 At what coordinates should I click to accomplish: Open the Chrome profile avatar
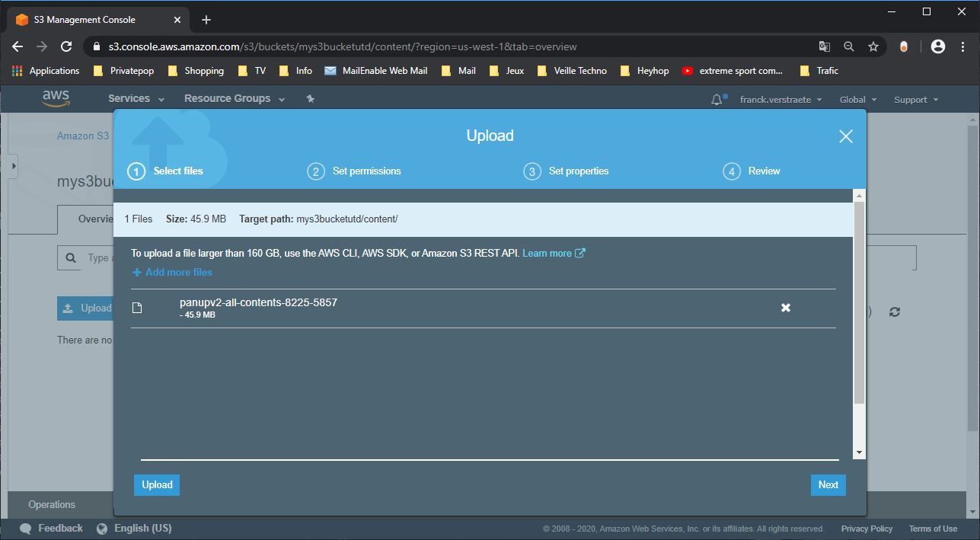pos(938,46)
